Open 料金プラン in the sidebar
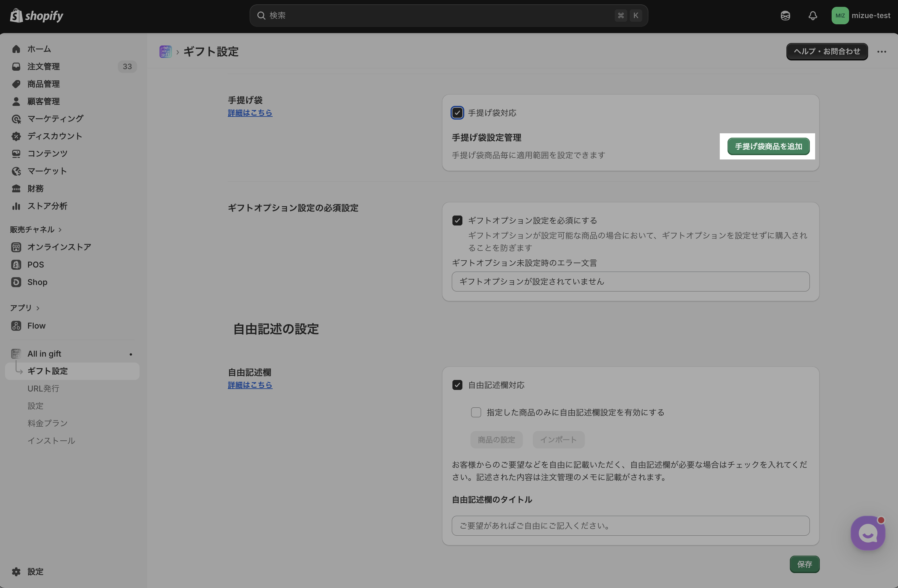The image size is (898, 588). (x=47, y=423)
